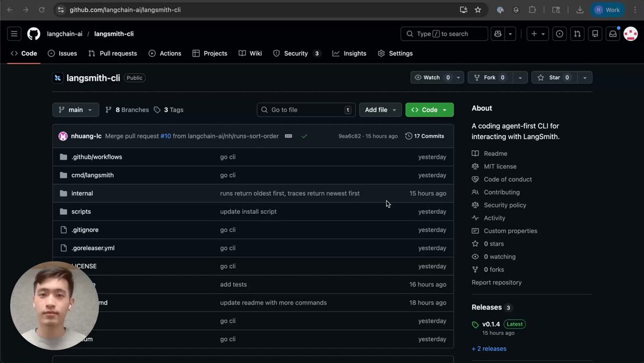Click the GitHub Octocat logo
This screenshot has height=363, width=644.
tap(34, 34)
